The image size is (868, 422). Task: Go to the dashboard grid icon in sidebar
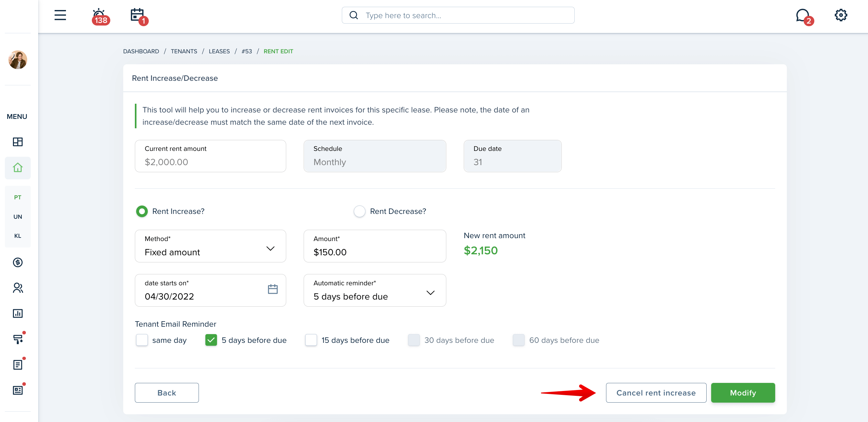pyautogui.click(x=17, y=142)
